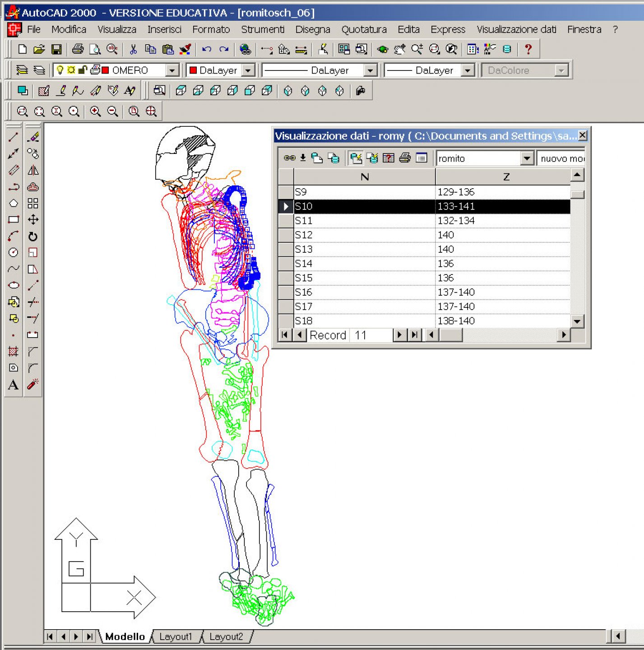Viewport: 644px width, 650px height.
Task: Open the File menu
Action: tap(33, 29)
